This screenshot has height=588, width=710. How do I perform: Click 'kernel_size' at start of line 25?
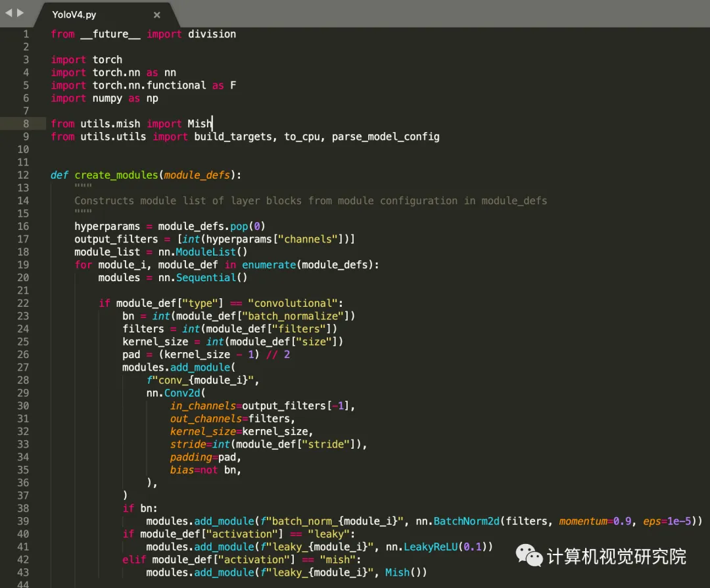pyautogui.click(x=155, y=341)
